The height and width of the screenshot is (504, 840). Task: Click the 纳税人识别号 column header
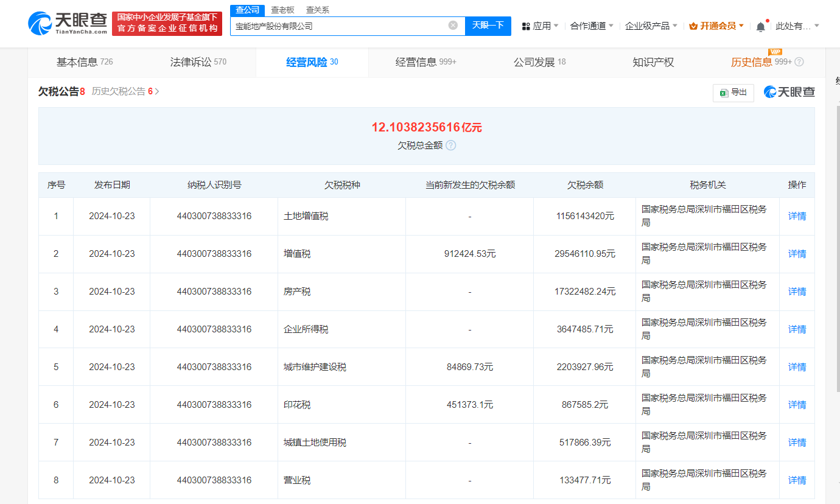click(x=214, y=185)
